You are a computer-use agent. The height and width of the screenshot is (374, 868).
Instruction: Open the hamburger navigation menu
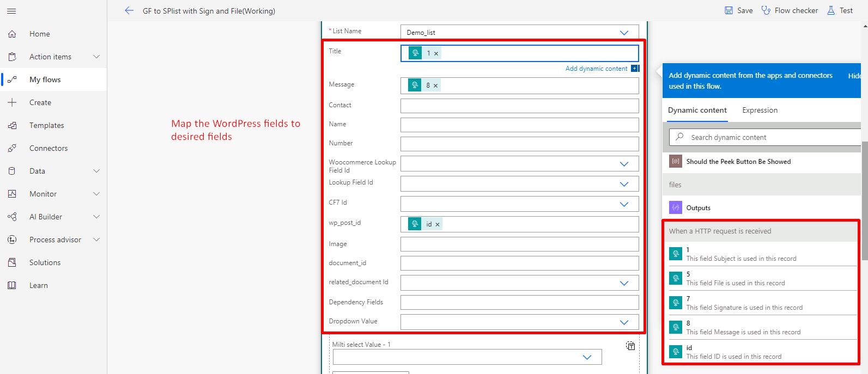pyautogui.click(x=11, y=11)
